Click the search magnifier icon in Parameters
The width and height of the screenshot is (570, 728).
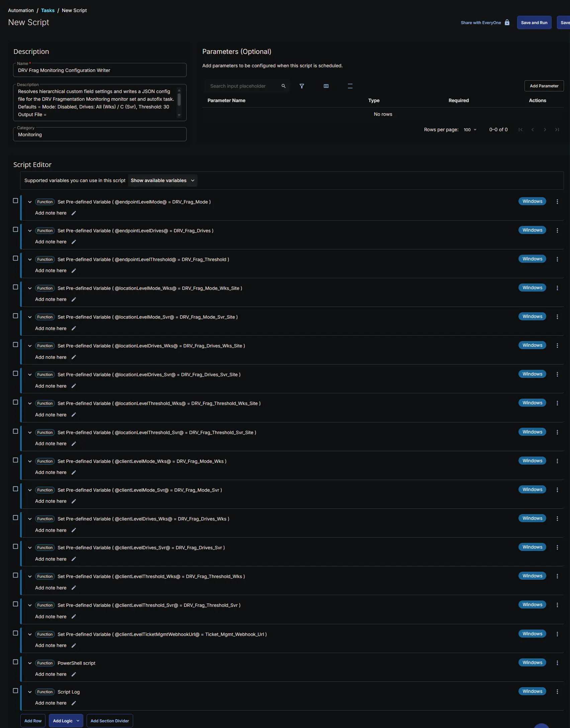pos(283,86)
